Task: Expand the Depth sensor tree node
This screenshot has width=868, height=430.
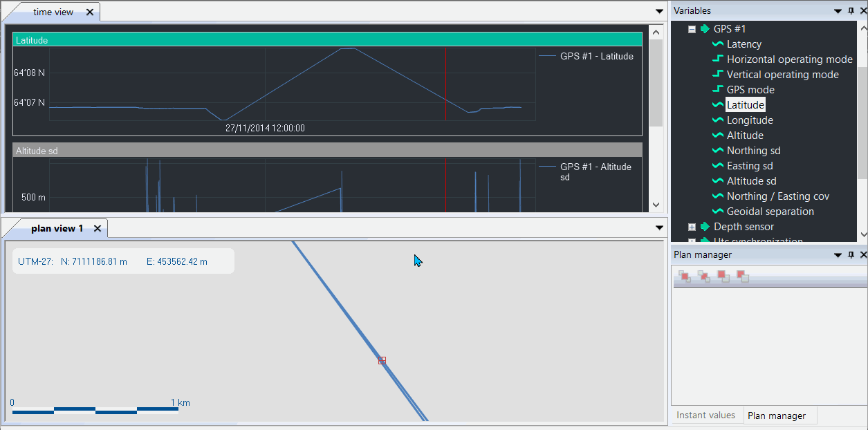Action: click(x=692, y=227)
